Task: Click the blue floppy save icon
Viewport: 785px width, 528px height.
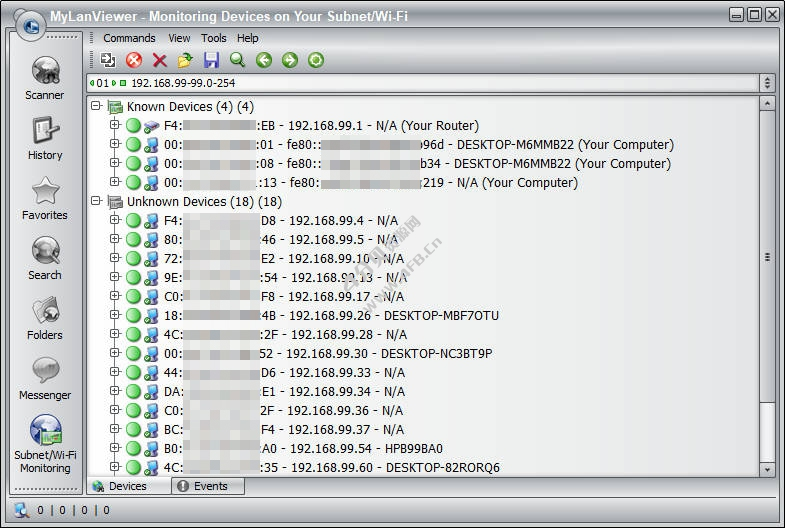Action: click(x=211, y=61)
